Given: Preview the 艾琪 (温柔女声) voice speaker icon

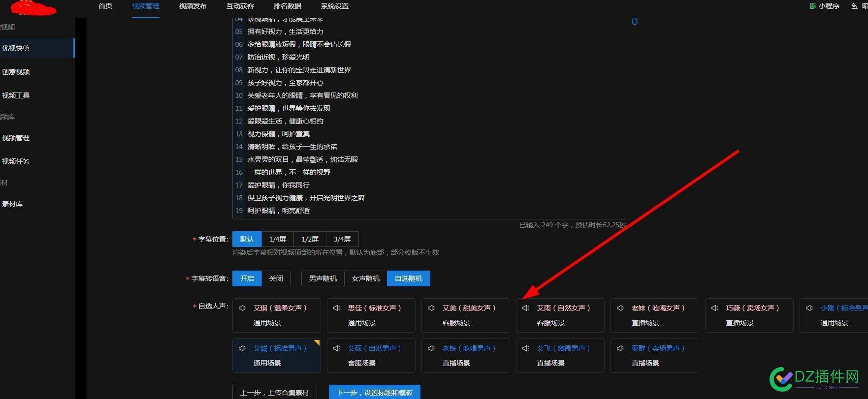Looking at the screenshot, I should point(242,308).
